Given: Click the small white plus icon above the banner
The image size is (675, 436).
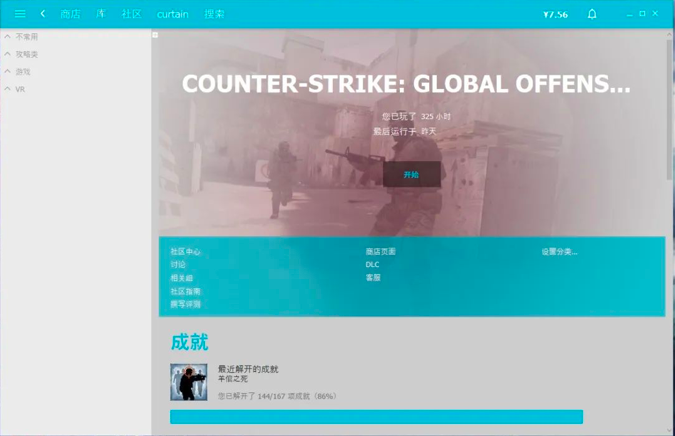Looking at the screenshot, I should click(155, 35).
